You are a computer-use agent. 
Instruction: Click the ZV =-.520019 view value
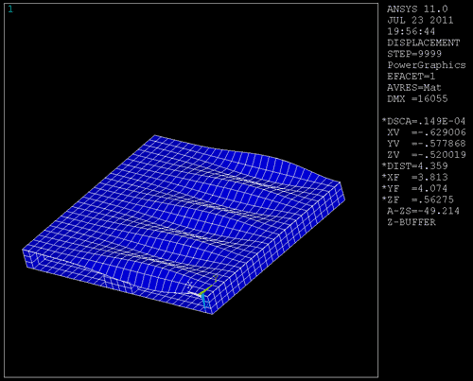(426, 155)
